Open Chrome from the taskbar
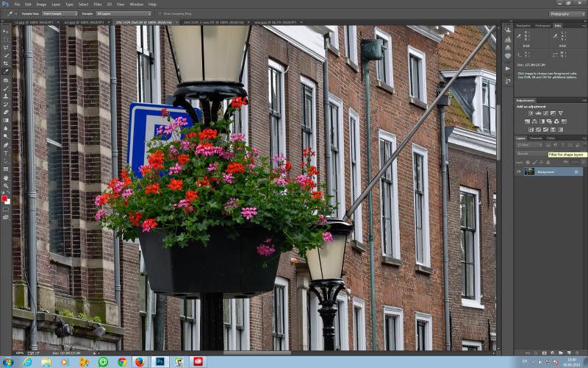 (122, 362)
